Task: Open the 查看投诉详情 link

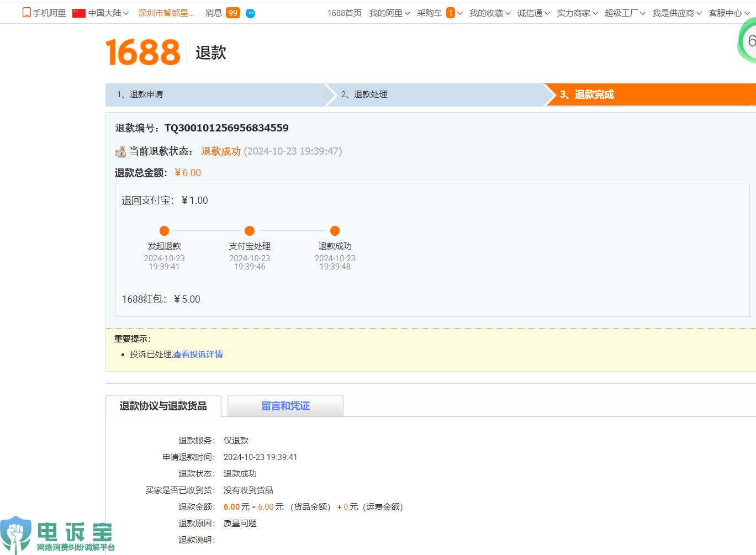Action: (198, 355)
